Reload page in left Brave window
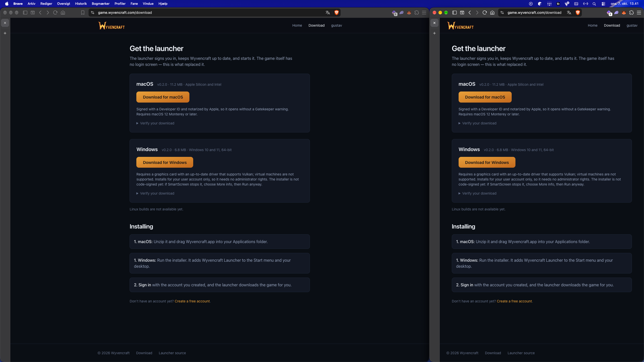Viewport: 644px width, 362px height. [x=55, y=13]
